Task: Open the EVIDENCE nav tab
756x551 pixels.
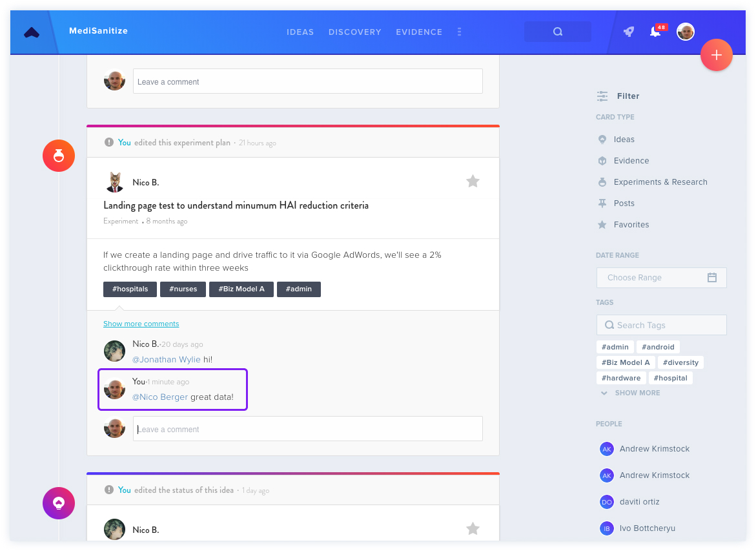Action: point(419,32)
